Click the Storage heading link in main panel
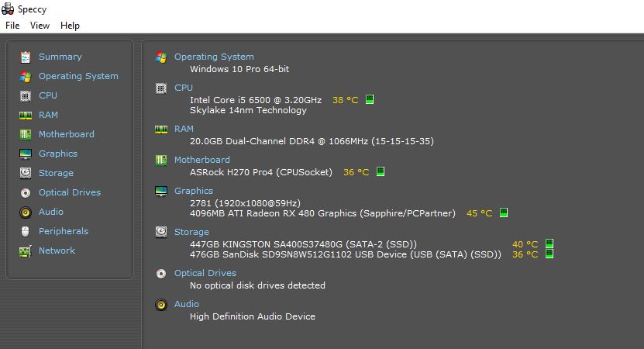The width and height of the screenshot is (644, 349). pyautogui.click(x=191, y=232)
